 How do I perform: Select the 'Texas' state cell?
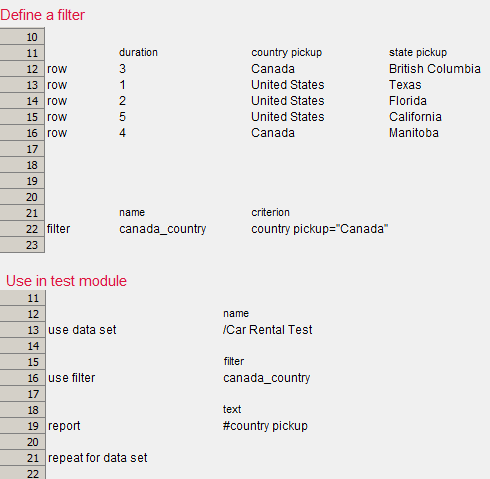(x=405, y=85)
